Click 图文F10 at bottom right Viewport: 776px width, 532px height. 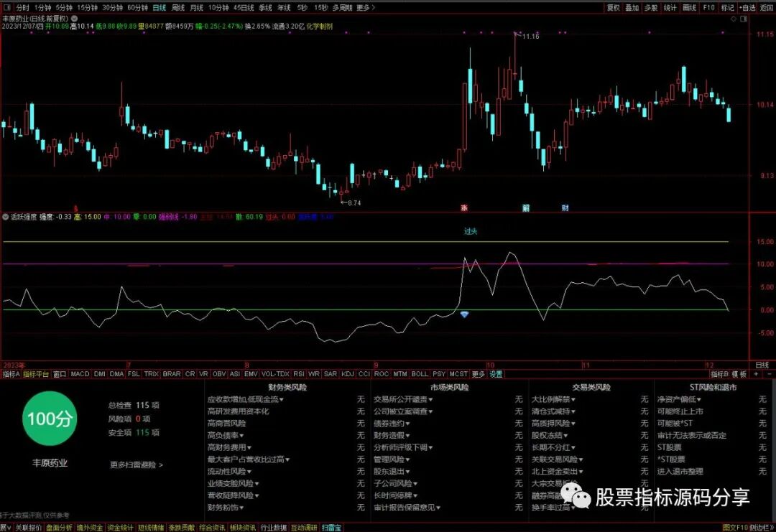pyautogui.click(x=736, y=528)
